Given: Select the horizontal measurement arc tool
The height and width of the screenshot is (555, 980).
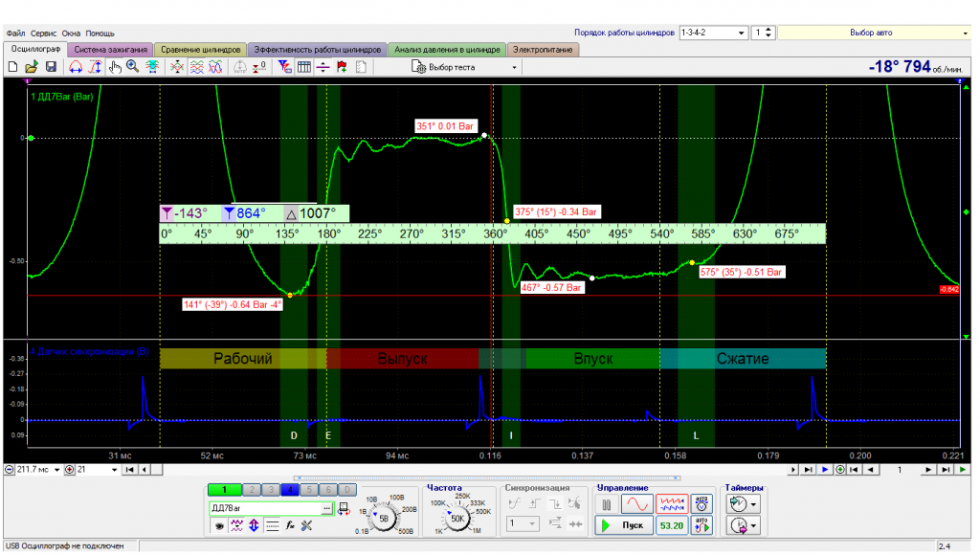Looking at the screenshot, I should tap(76, 67).
